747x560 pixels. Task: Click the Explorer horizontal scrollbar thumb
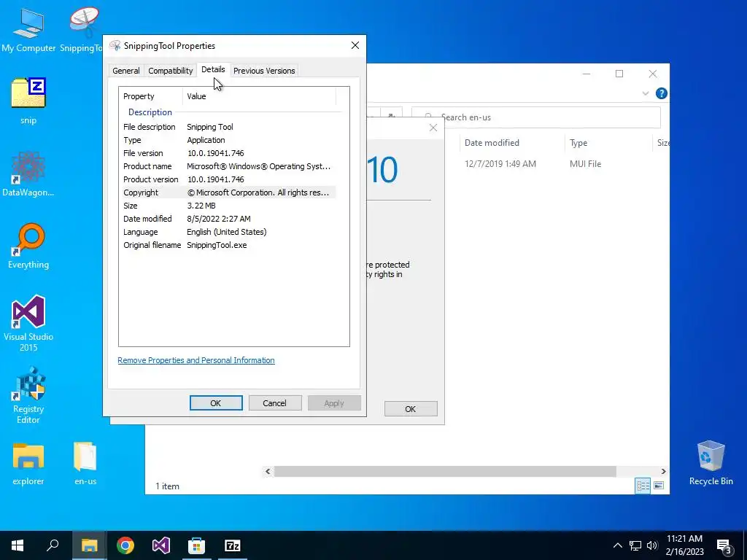point(445,471)
